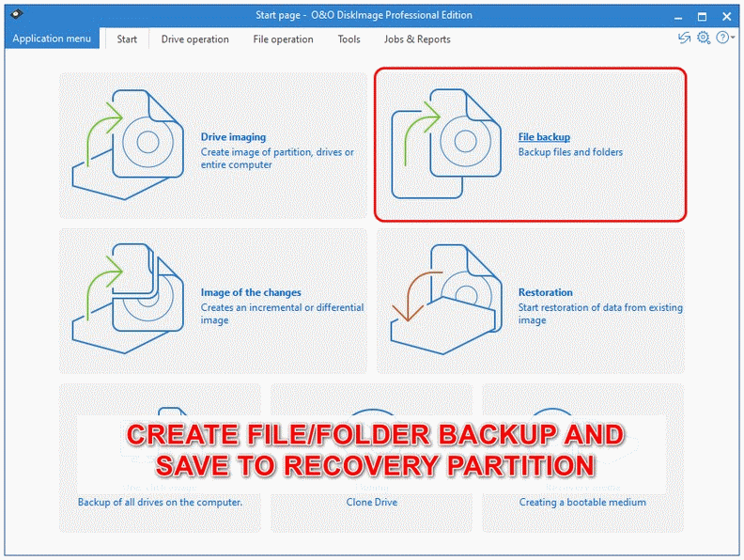744x560 pixels.
Task: Switch to the Start tab
Action: coord(127,39)
